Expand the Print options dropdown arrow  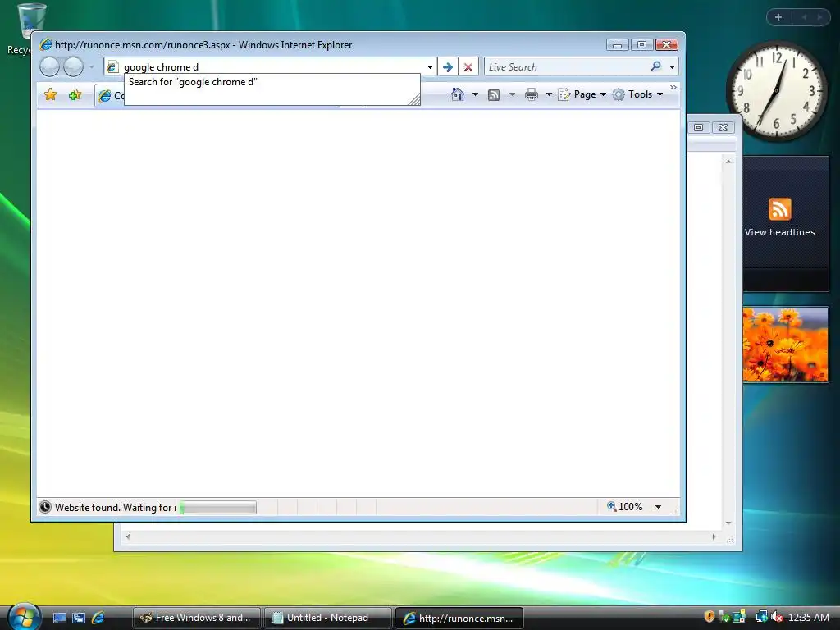(x=549, y=94)
